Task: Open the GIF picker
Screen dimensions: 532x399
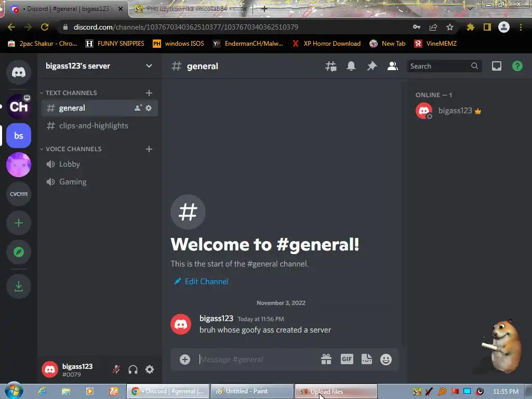Action: (x=347, y=360)
